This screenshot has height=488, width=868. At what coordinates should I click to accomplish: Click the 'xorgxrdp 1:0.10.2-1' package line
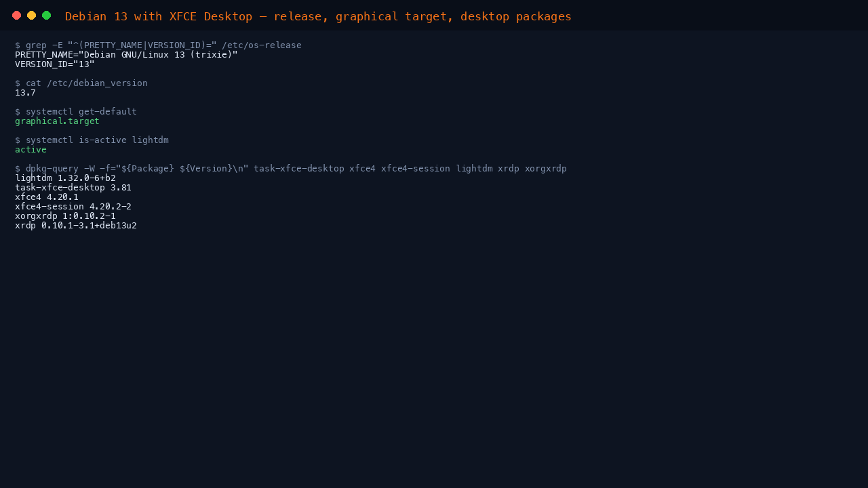point(65,216)
